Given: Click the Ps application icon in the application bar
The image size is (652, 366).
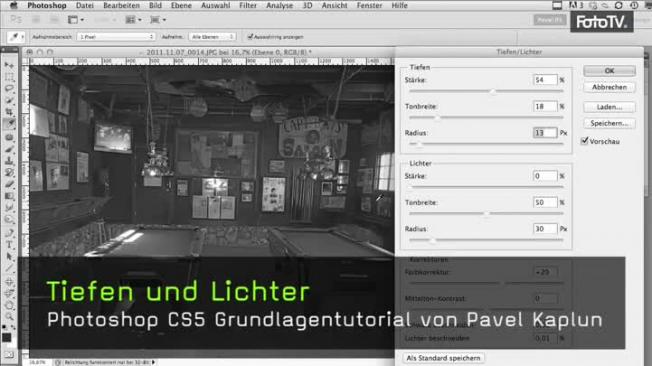Looking at the screenshot, I should [x=16, y=20].
